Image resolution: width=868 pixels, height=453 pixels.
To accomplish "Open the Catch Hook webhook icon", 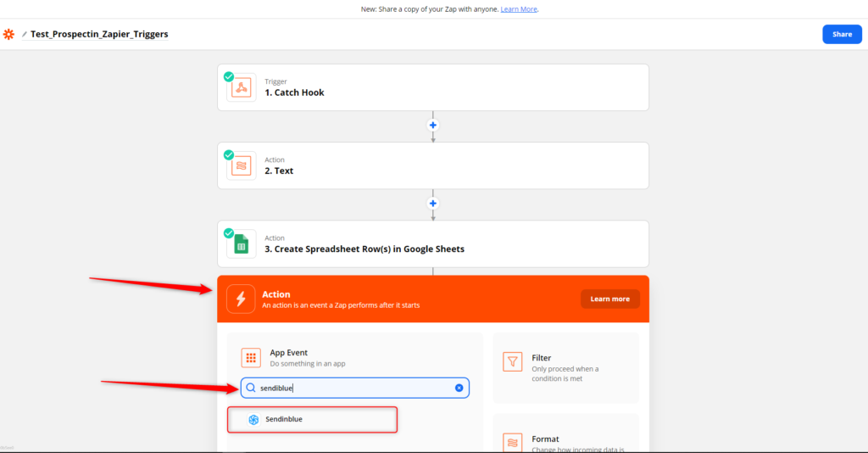I will point(242,87).
